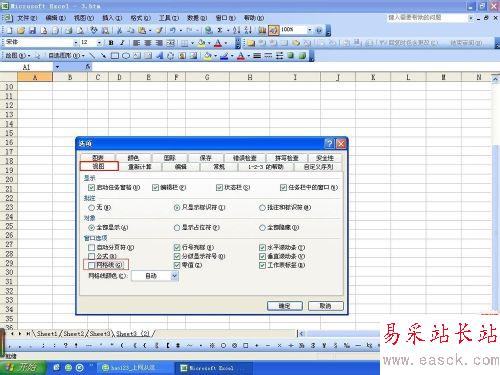Select the 显示占位符 radio button

click(x=177, y=228)
